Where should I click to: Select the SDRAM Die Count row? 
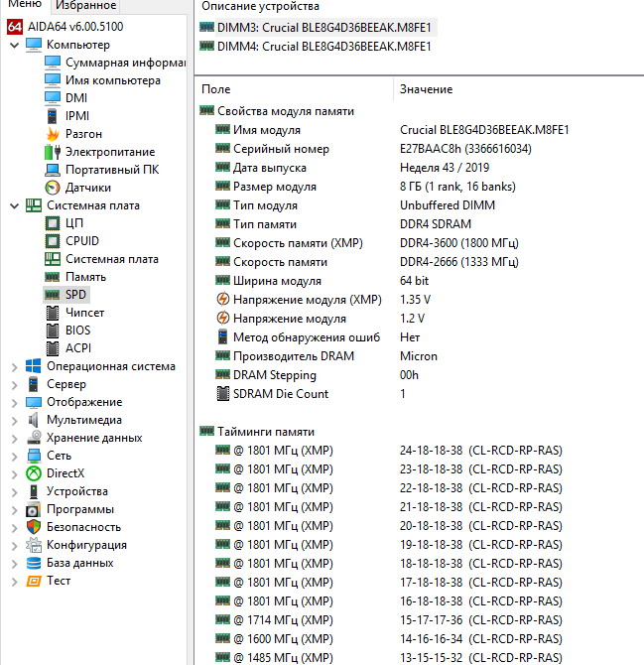tap(311, 394)
